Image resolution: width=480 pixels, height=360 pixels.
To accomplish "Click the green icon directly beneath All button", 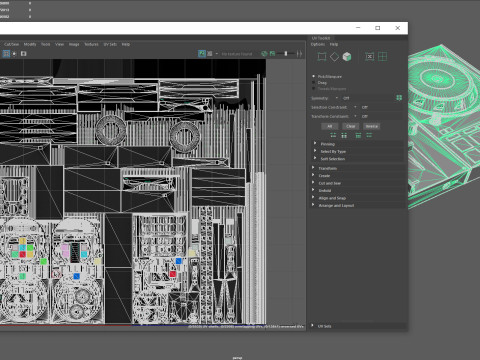I will 333,135.
